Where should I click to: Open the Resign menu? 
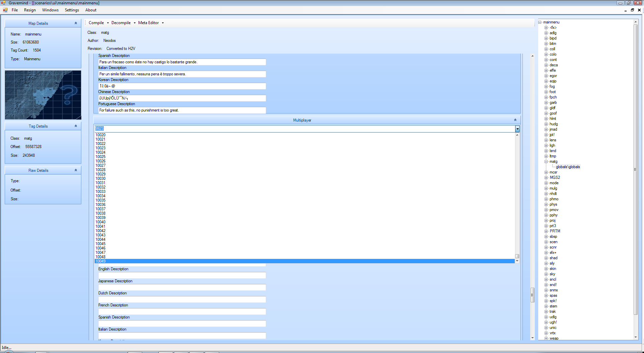tap(30, 10)
